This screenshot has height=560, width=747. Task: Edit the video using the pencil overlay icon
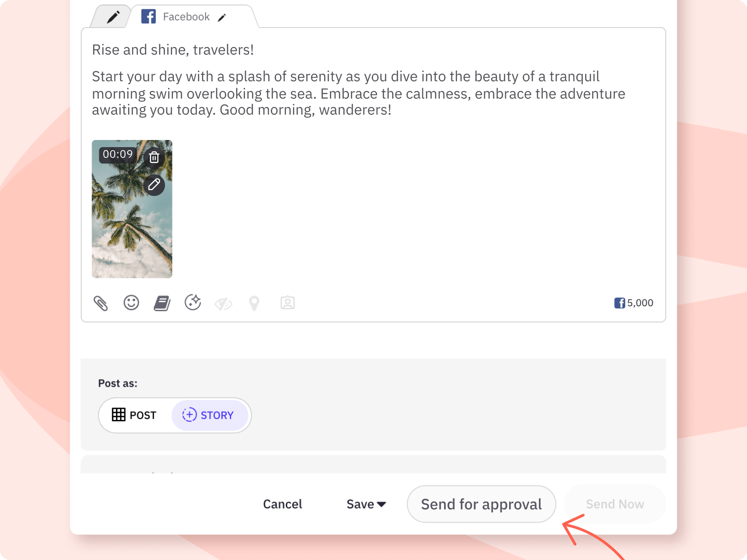pyautogui.click(x=154, y=185)
